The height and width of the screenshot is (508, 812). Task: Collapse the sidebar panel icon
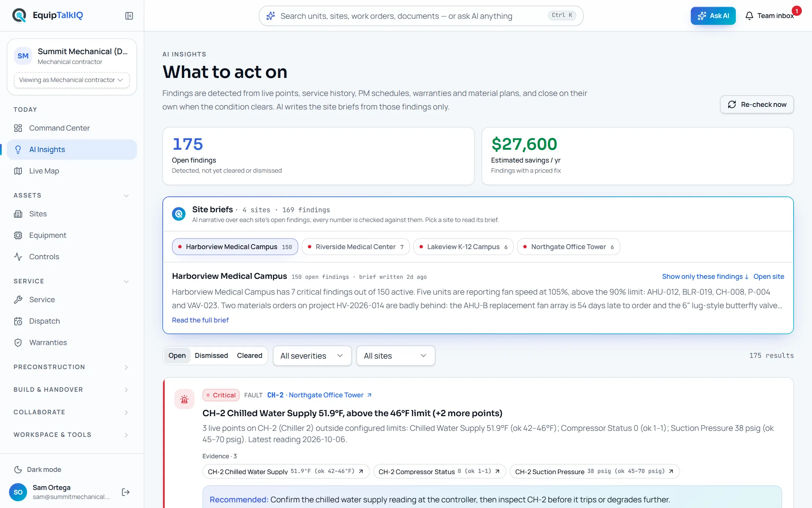tap(129, 16)
